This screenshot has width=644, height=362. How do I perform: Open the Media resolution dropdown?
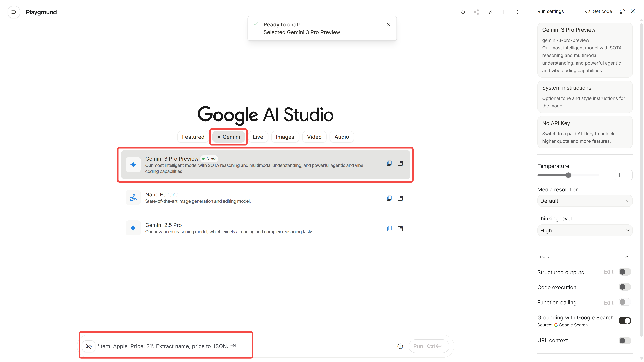pos(584,201)
